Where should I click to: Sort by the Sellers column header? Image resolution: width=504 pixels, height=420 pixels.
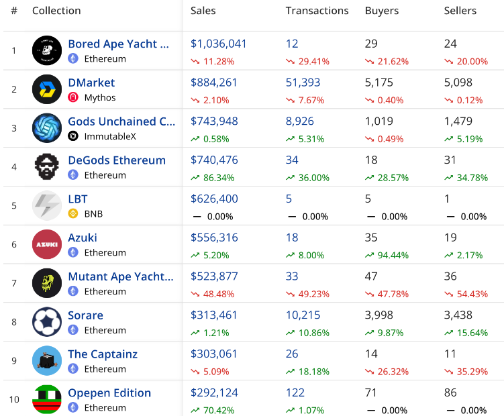pyautogui.click(x=460, y=11)
